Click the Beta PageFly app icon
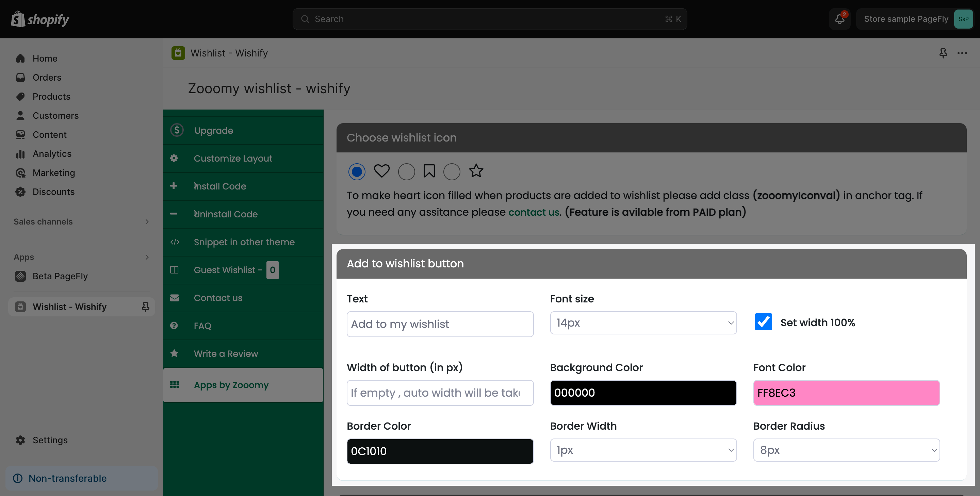Viewport: 980px width, 496px height. coord(20,276)
